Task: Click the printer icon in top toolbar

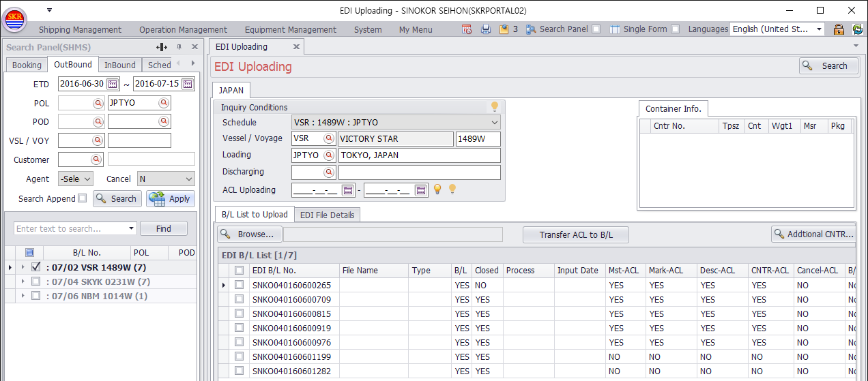Action: click(486, 29)
